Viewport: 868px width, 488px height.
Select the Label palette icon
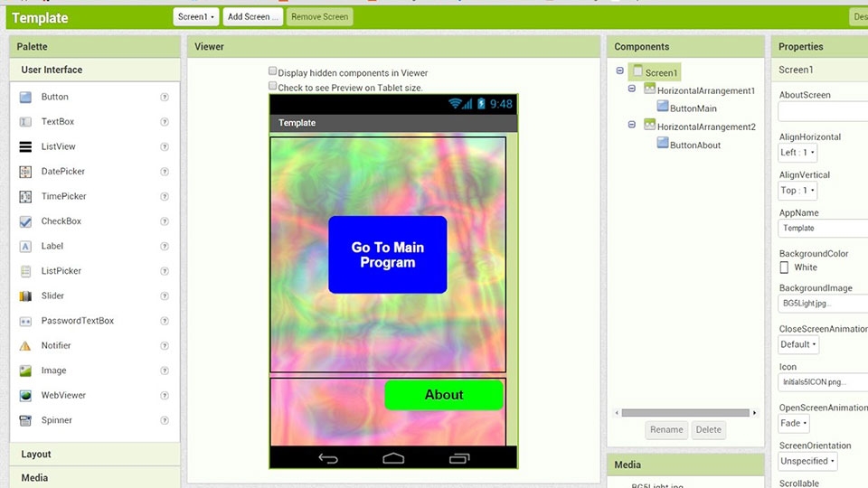(25, 246)
